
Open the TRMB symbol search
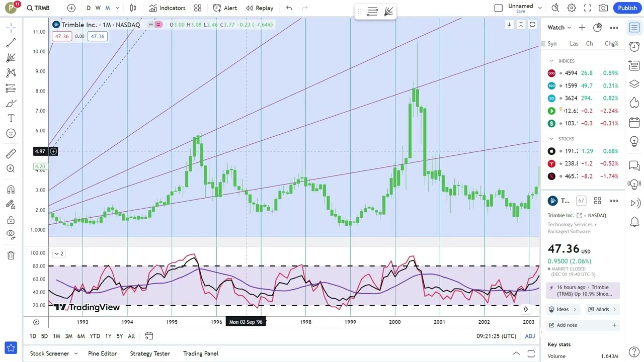pos(39,8)
